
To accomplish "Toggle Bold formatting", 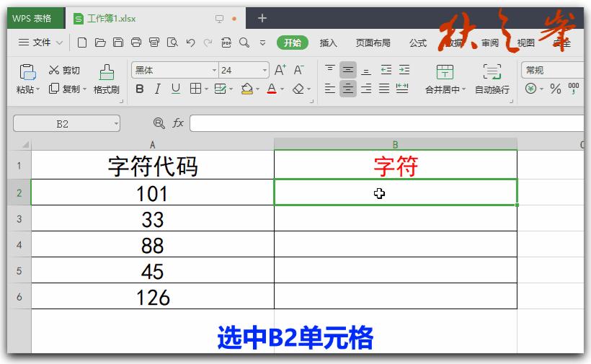I will point(139,89).
